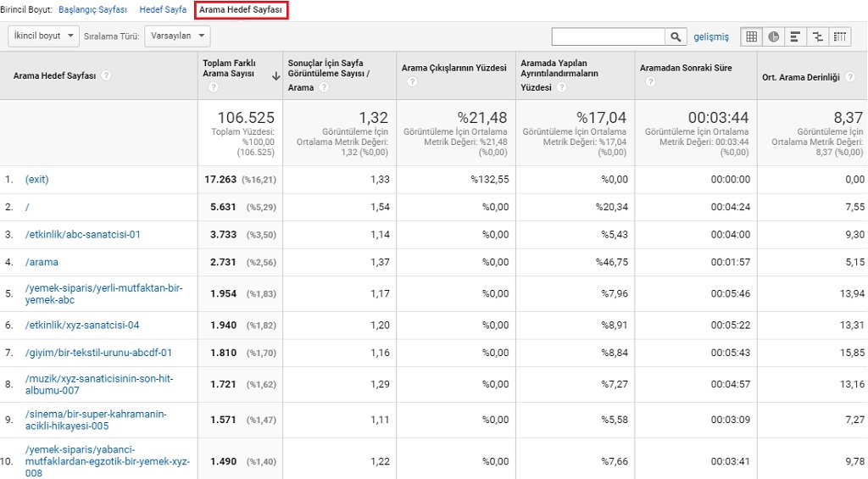Open the Varsayılan sort type dropdown
Image resolution: width=868 pixels, height=479 pixels.
[x=177, y=36]
